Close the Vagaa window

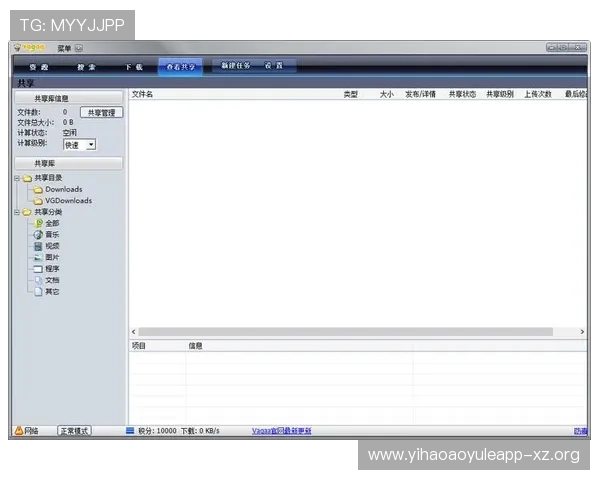click(x=579, y=47)
